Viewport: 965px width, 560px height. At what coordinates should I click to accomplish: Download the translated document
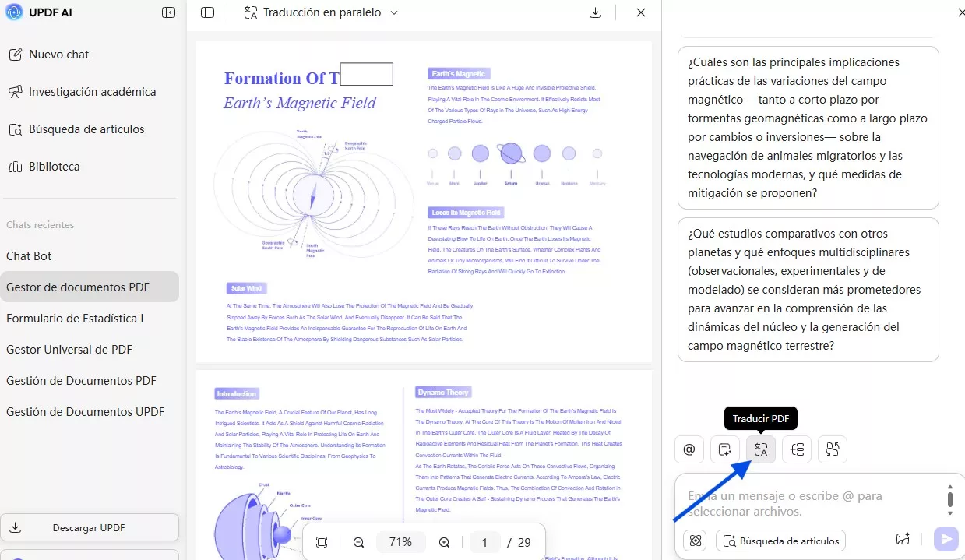click(596, 12)
